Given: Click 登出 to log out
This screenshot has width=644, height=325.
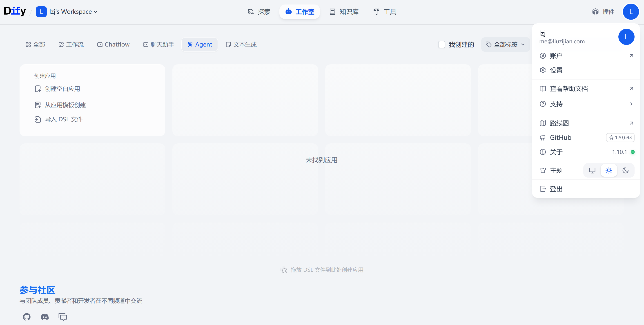Looking at the screenshot, I should pos(556,189).
